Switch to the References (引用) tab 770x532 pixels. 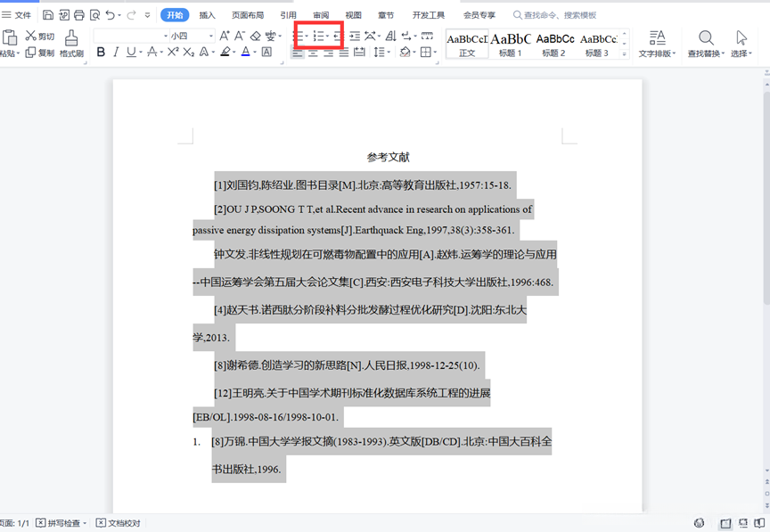point(288,15)
